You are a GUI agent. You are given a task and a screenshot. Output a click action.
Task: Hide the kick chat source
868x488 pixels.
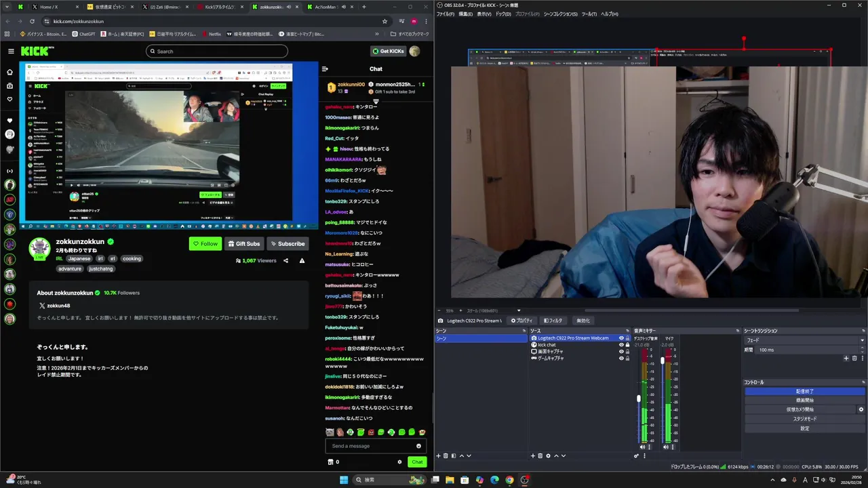621,345
